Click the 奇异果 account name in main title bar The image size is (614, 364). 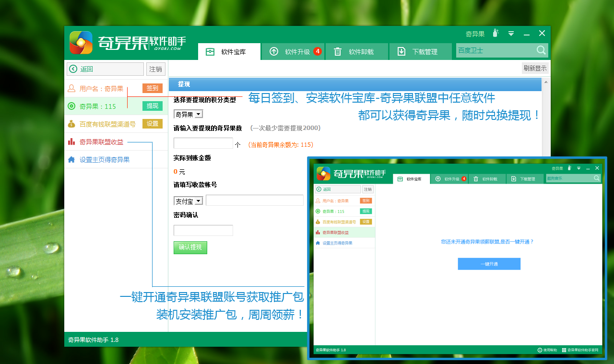pos(475,34)
